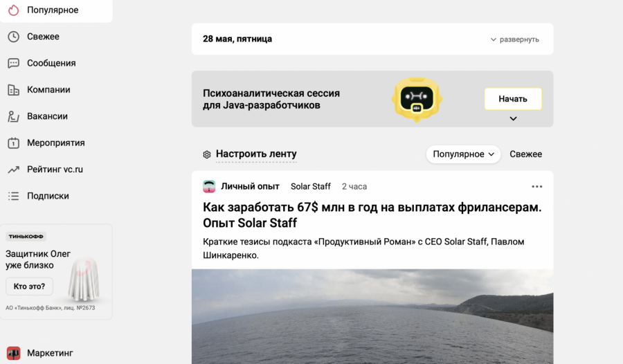Expand the 28 мая date panel
The image size is (623, 364).
[514, 39]
